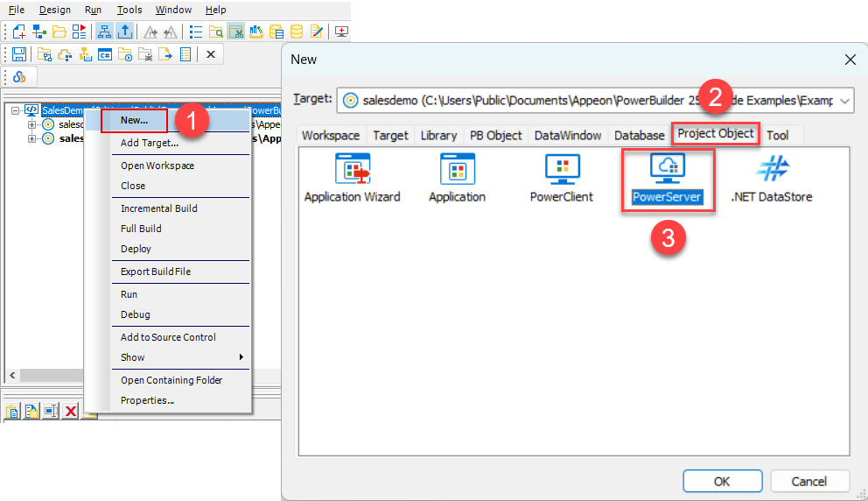Expand the first salesdemo target node

(32, 124)
